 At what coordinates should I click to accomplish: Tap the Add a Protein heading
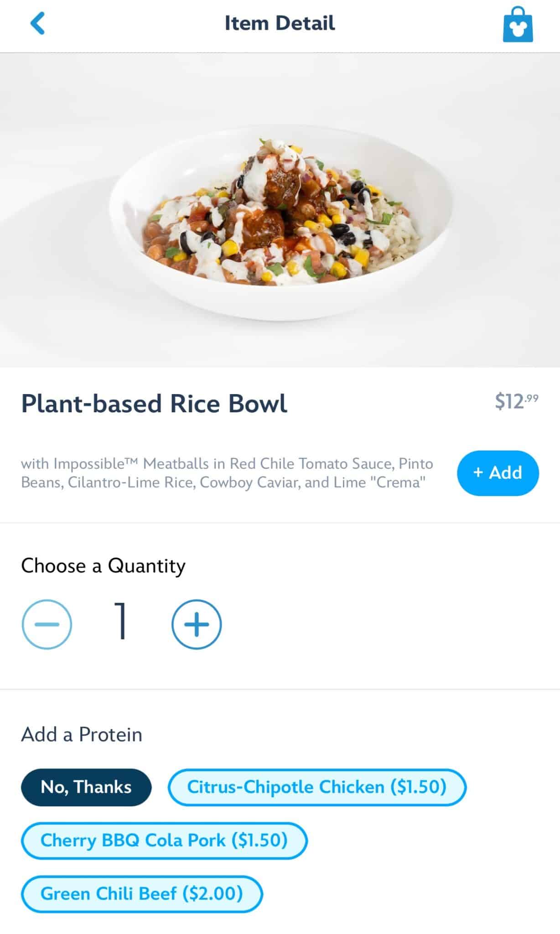click(82, 735)
